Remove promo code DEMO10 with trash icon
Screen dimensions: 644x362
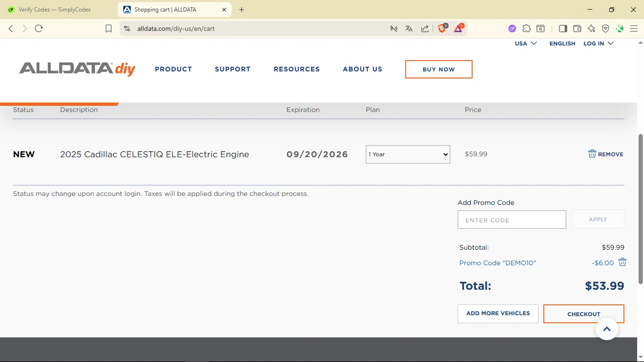(x=623, y=262)
